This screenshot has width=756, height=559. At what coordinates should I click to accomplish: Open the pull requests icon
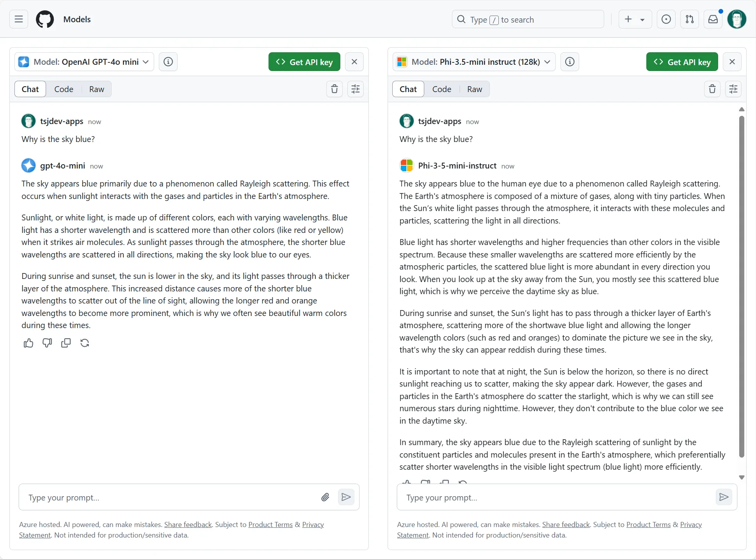click(x=690, y=19)
